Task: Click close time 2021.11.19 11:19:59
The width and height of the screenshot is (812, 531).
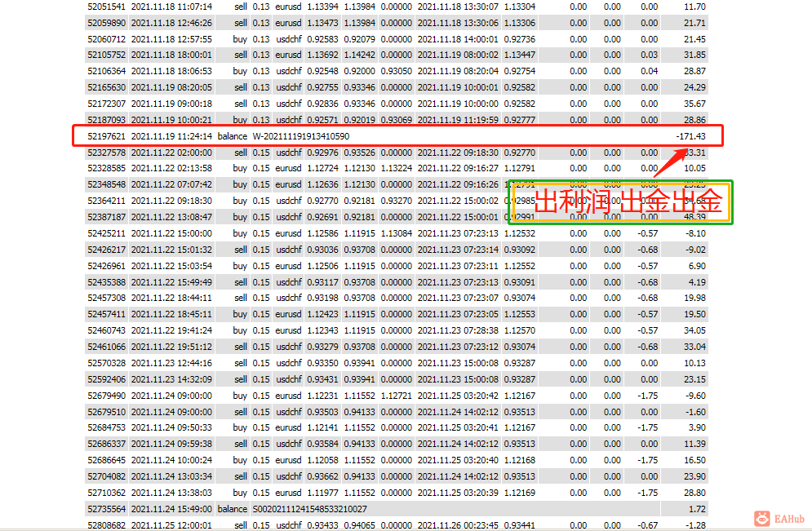Action: click(458, 120)
